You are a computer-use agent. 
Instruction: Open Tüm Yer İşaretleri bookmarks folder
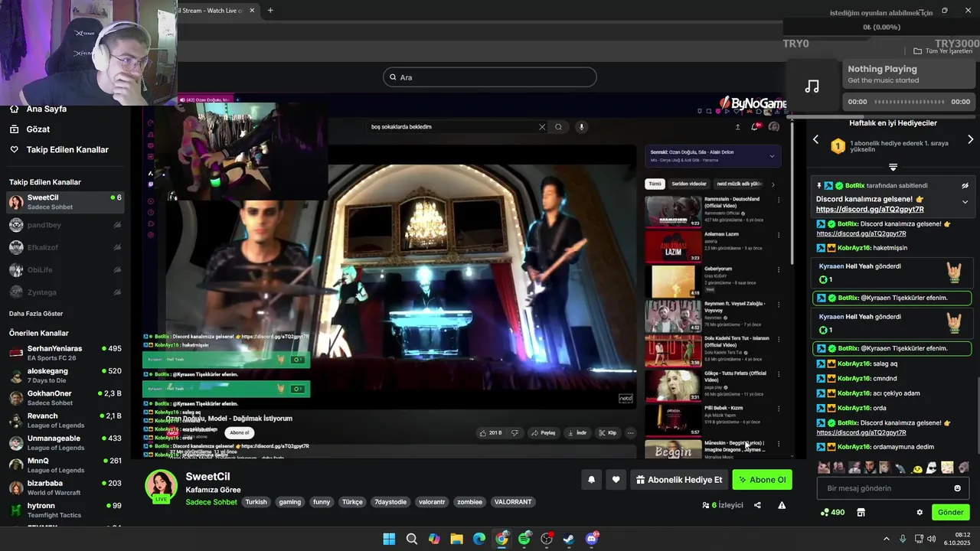pyautogui.click(x=942, y=51)
